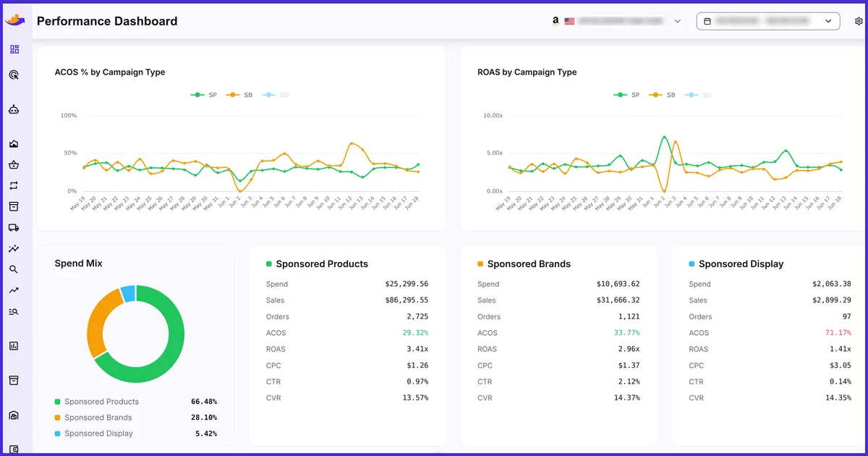Click the green ACOS value 33.77%
868x456 pixels.
[626, 333]
